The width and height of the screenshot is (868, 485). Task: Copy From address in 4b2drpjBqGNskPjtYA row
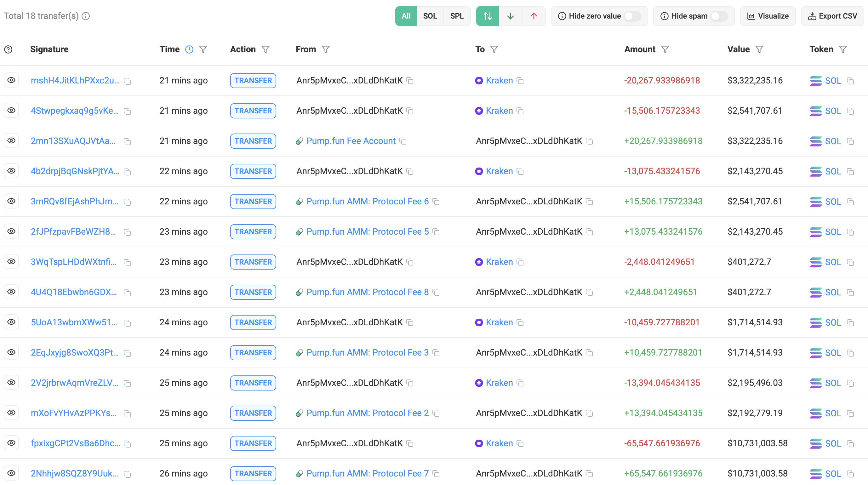(410, 172)
